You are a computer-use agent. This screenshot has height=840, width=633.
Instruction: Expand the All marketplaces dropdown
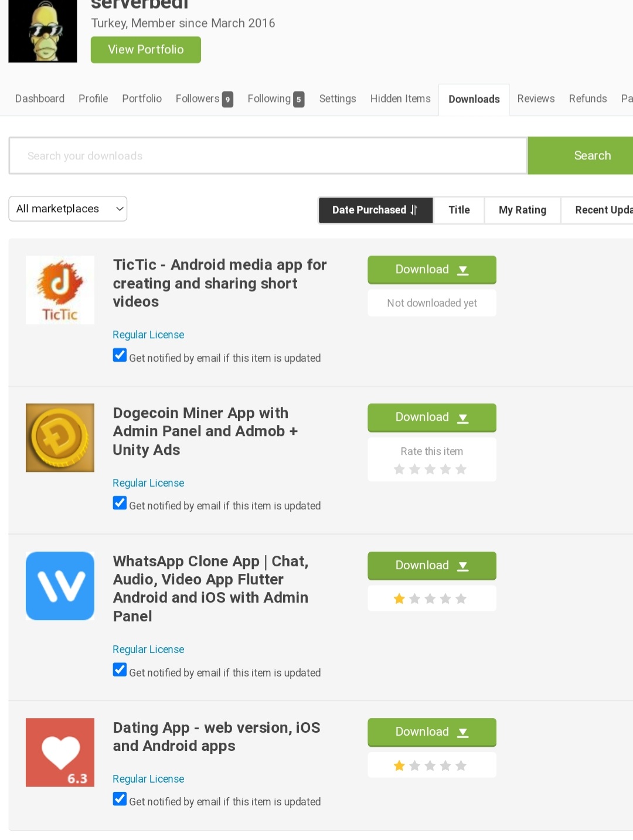pos(68,209)
